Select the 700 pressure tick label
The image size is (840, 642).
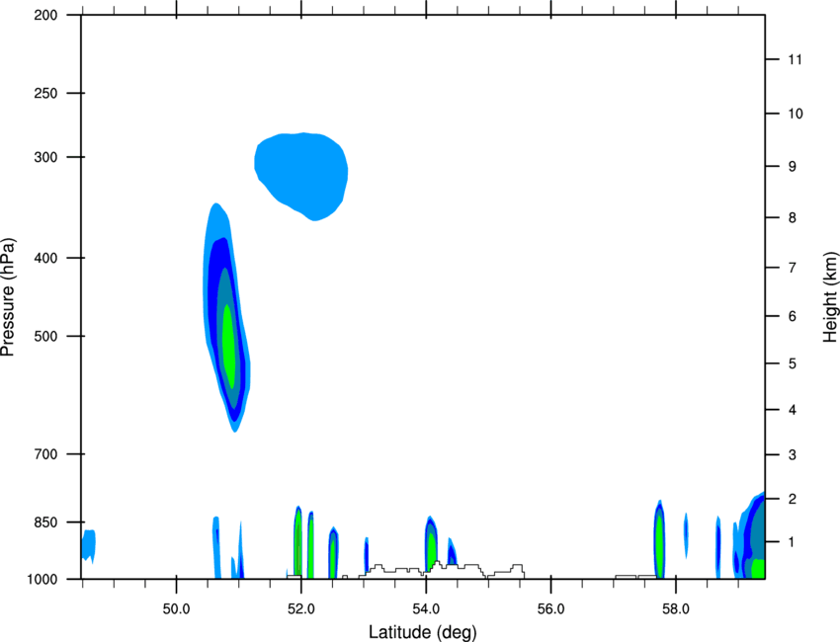coord(45,454)
